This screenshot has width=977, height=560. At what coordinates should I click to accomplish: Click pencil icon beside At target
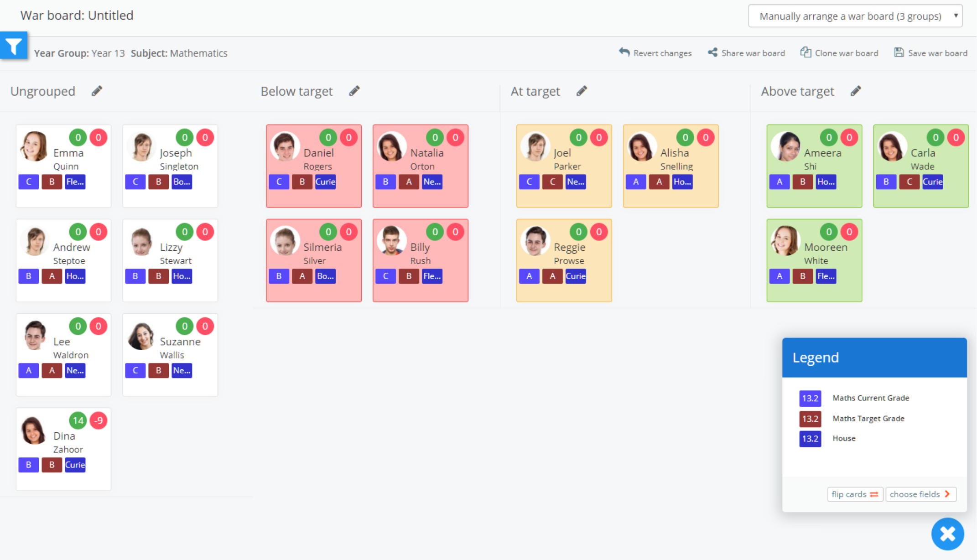(582, 91)
